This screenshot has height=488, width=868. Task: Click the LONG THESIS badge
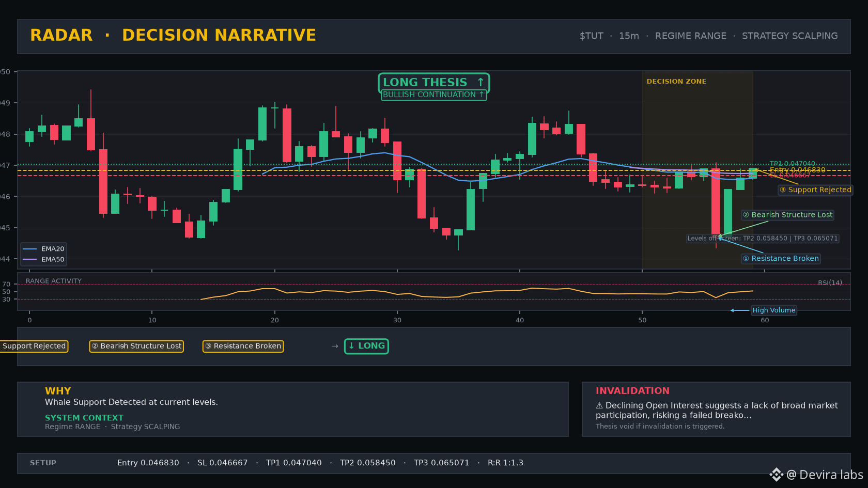433,83
